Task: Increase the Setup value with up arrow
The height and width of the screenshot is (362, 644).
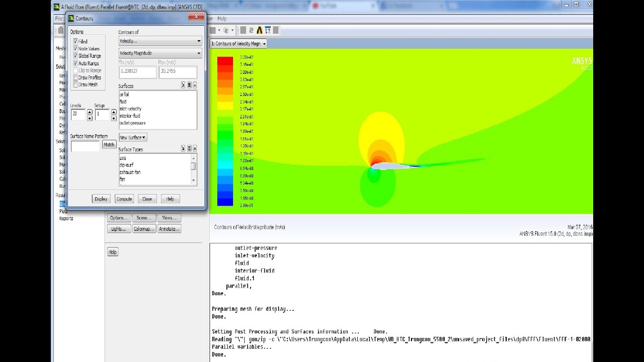Action: click(x=113, y=112)
